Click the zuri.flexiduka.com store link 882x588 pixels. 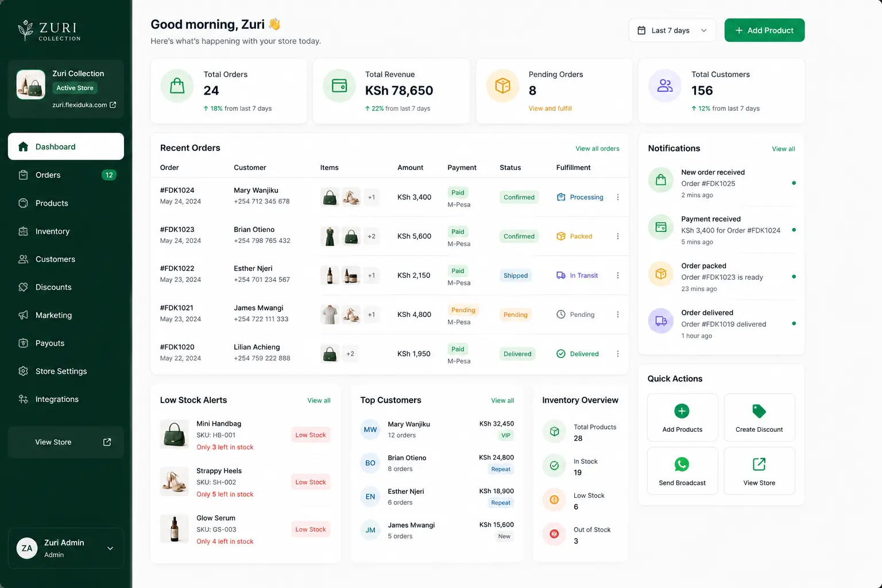pyautogui.click(x=80, y=105)
